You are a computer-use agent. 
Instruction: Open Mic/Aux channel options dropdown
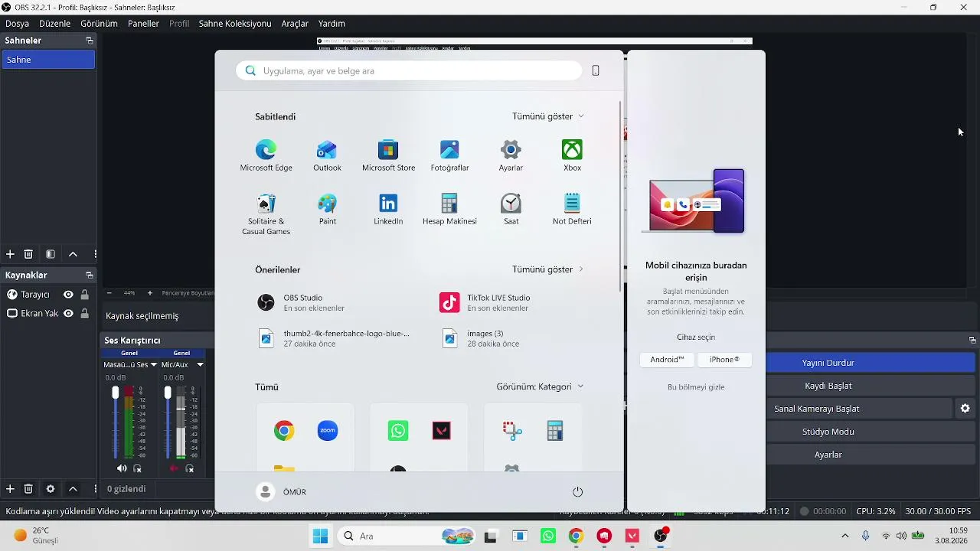click(201, 365)
